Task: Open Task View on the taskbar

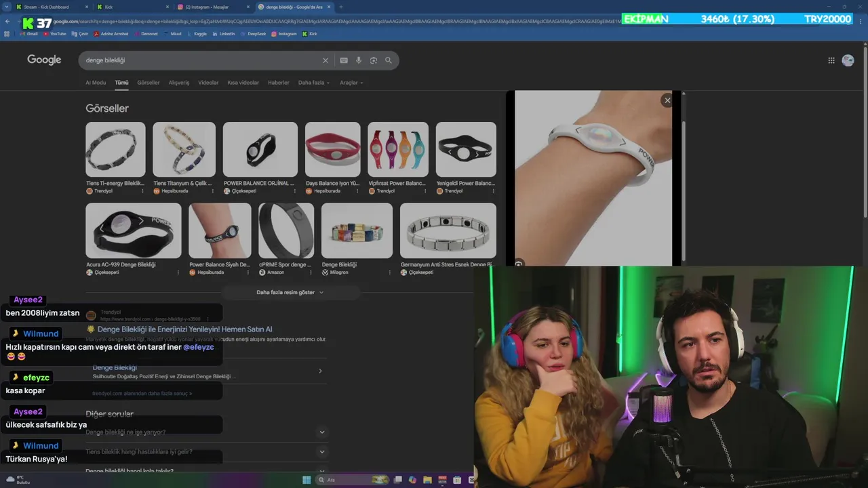Action: click(398, 480)
